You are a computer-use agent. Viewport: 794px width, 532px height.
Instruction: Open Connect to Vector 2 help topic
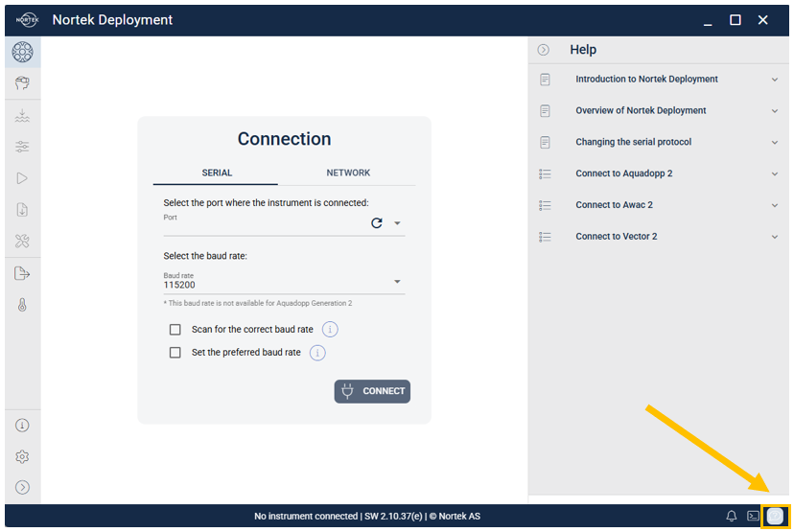click(x=617, y=236)
